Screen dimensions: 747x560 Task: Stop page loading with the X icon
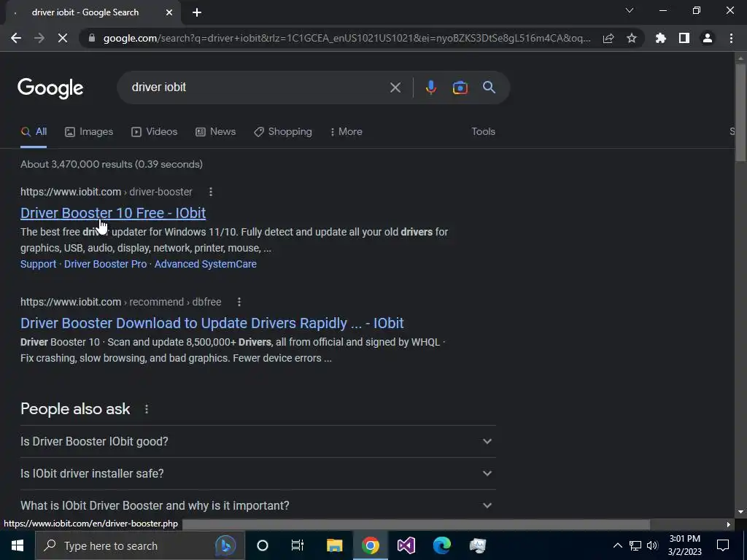63,38
